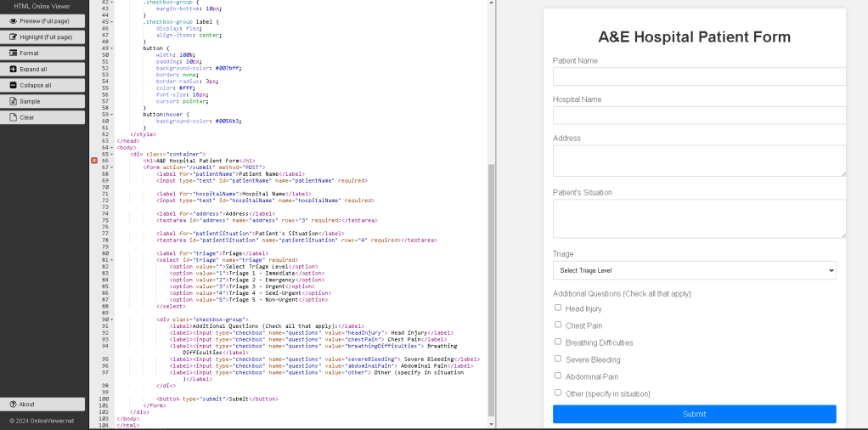Image resolution: width=868 pixels, height=430 pixels.
Task: Click the background-color: #0056b3 code line
Action: pos(199,121)
